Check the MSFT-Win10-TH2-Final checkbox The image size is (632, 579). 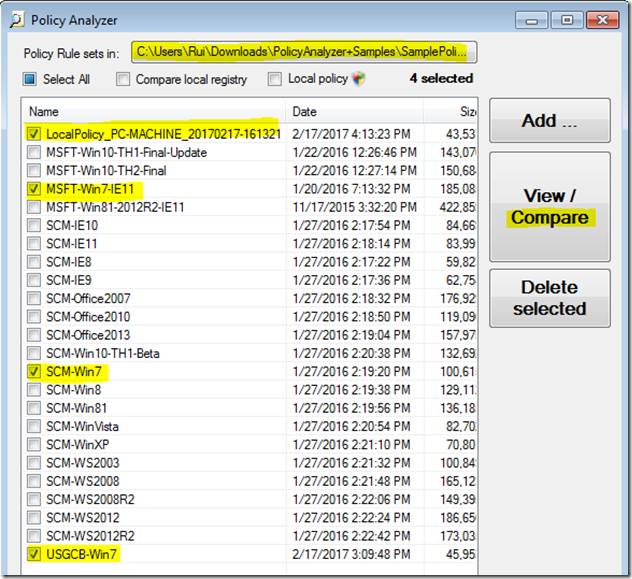click(x=34, y=170)
